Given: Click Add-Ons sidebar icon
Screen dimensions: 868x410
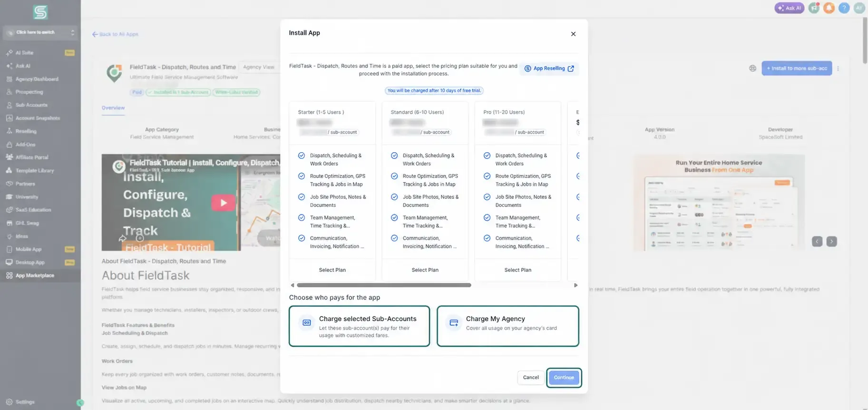Looking at the screenshot, I should 9,145.
